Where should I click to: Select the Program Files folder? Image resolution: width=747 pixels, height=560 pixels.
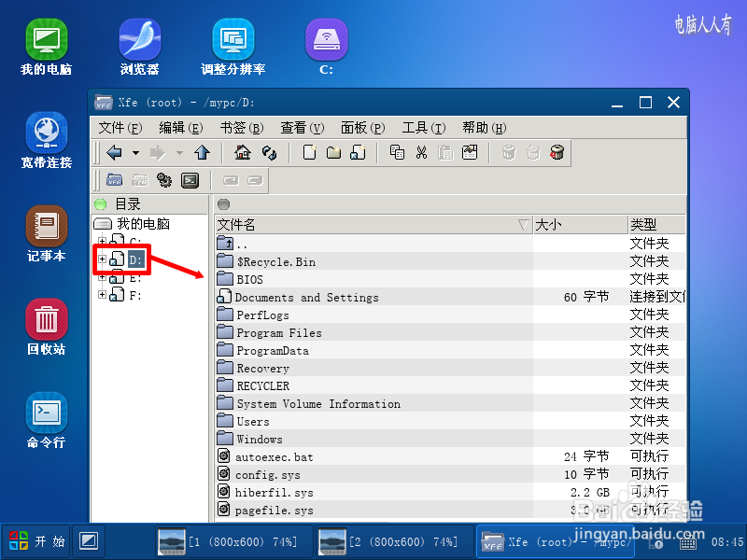pos(279,333)
